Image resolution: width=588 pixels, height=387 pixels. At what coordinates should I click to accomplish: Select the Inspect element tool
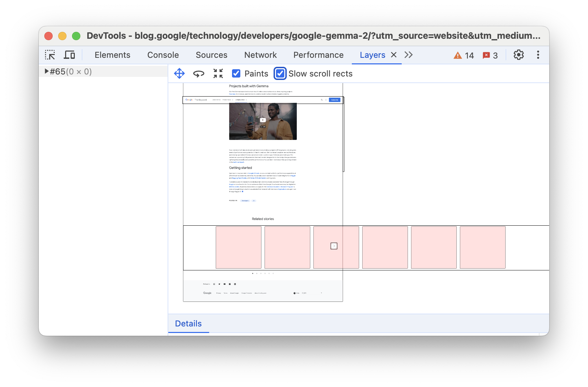coord(51,55)
